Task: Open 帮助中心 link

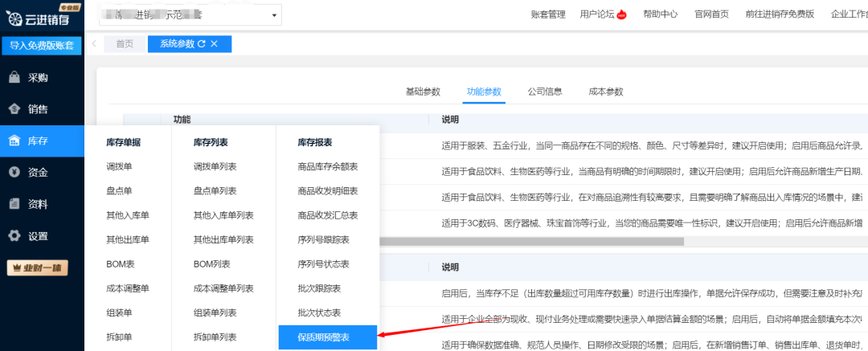Action: point(661,15)
